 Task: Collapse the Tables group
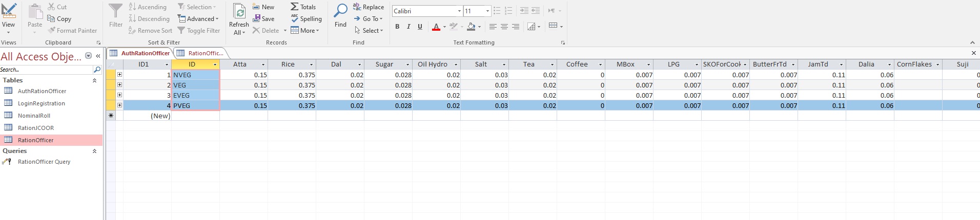[94, 80]
